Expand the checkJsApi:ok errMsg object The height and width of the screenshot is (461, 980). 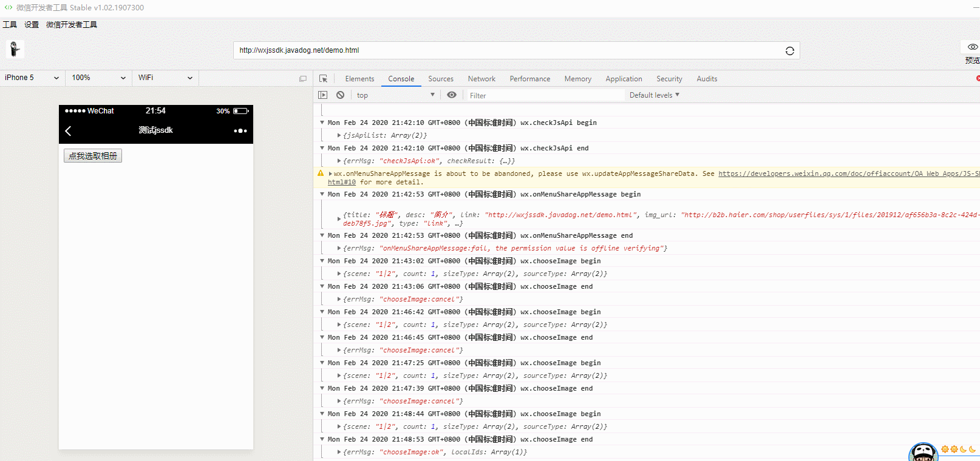point(339,161)
